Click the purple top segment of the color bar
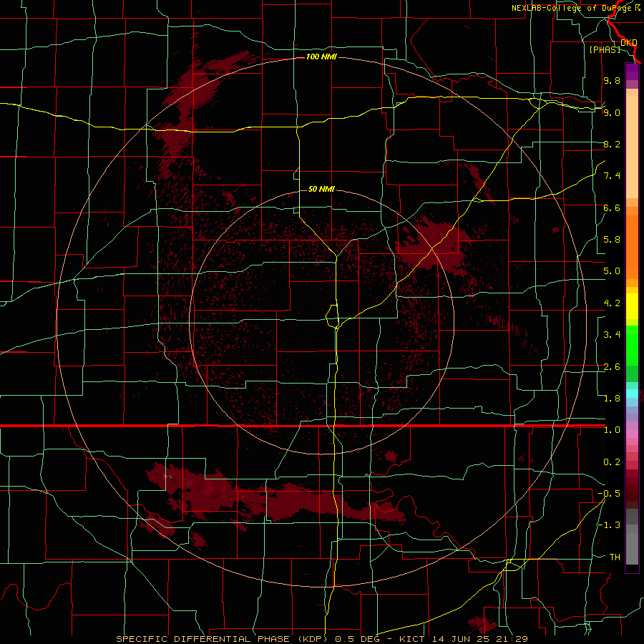This screenshot has height=644, width=644. (632, 72)
